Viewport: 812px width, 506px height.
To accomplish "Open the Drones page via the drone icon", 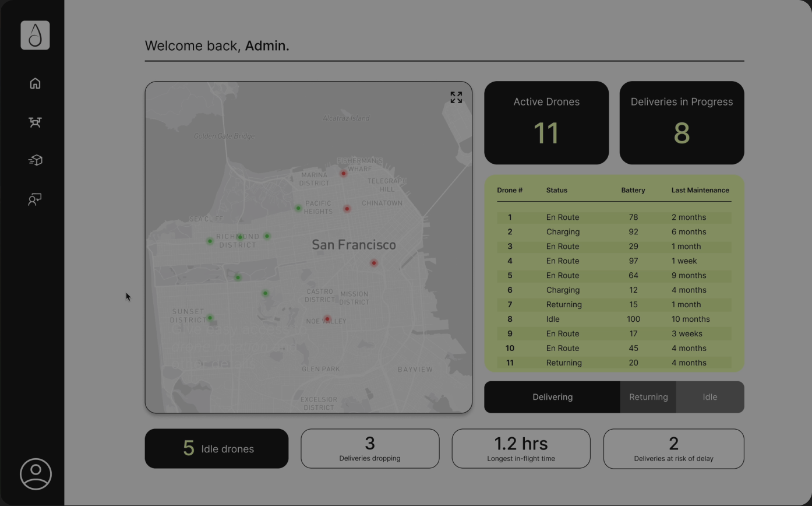I will pyautogui.click(x=35, y=122).
